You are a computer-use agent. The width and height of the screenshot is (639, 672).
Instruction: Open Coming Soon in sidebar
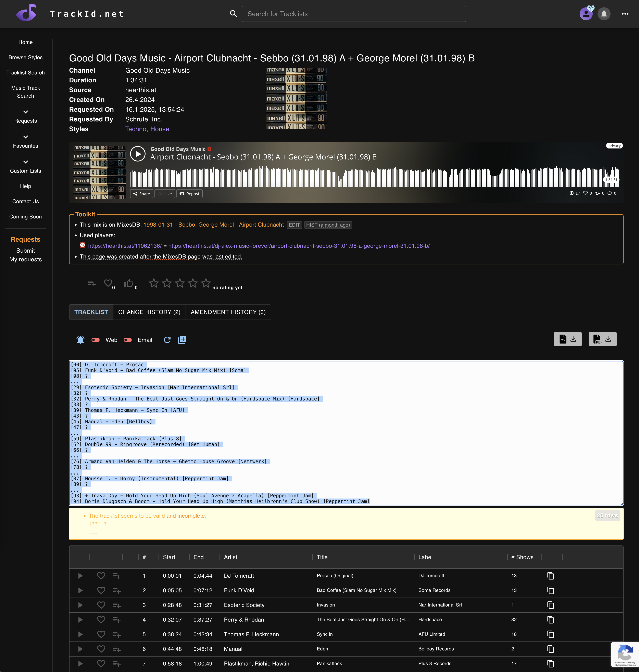pyautogui.click(x=26, y=216)
